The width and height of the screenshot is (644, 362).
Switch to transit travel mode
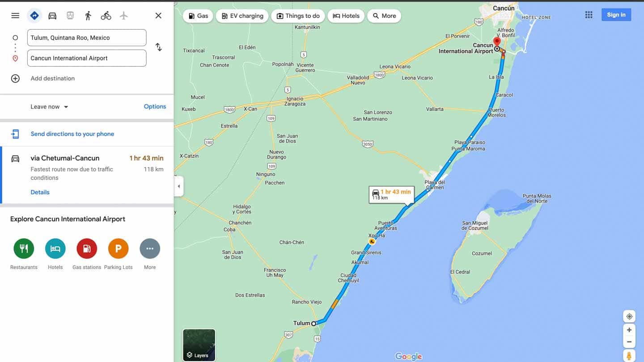(x=70, y=16)
